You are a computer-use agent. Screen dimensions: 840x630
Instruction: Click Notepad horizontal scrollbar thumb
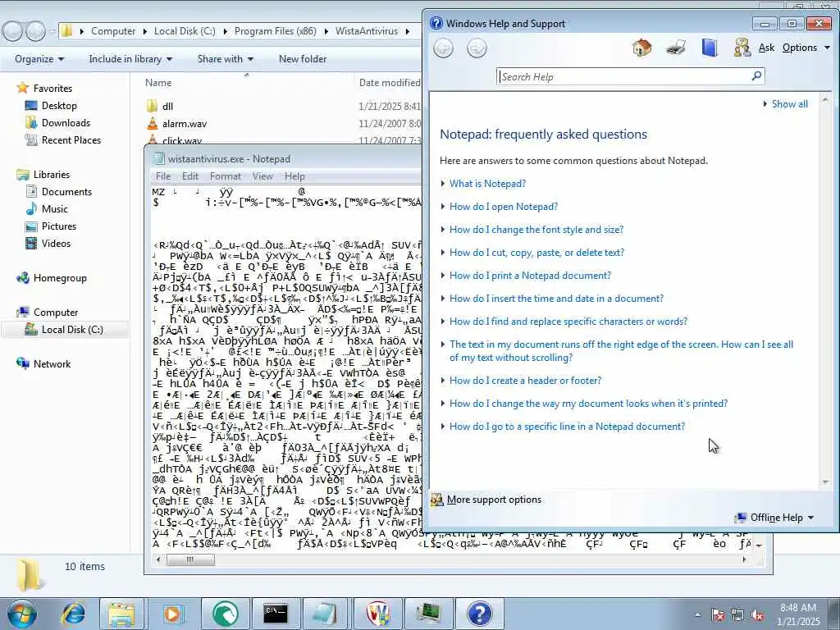click(190, 559)
